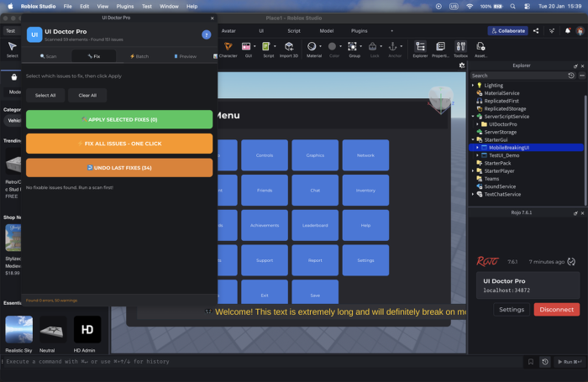
Task: Click the Group toolbar icon
Action: tap(352, 46)
